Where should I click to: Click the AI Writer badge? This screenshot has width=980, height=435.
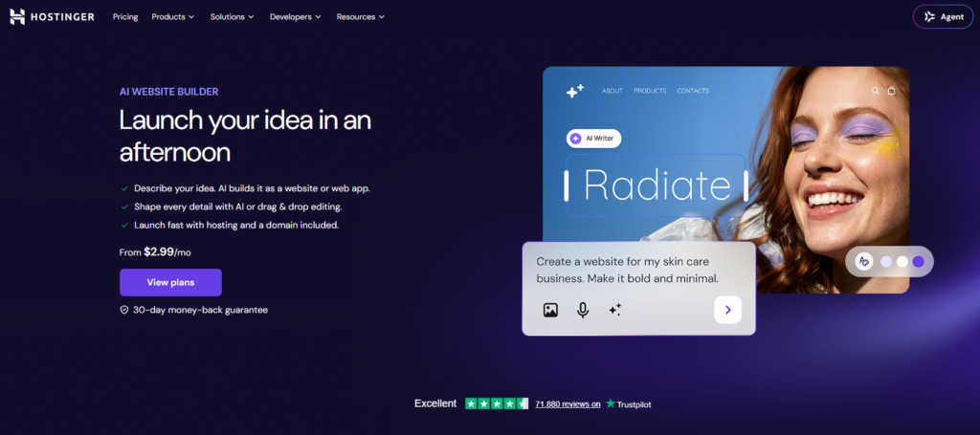point(593,139)
